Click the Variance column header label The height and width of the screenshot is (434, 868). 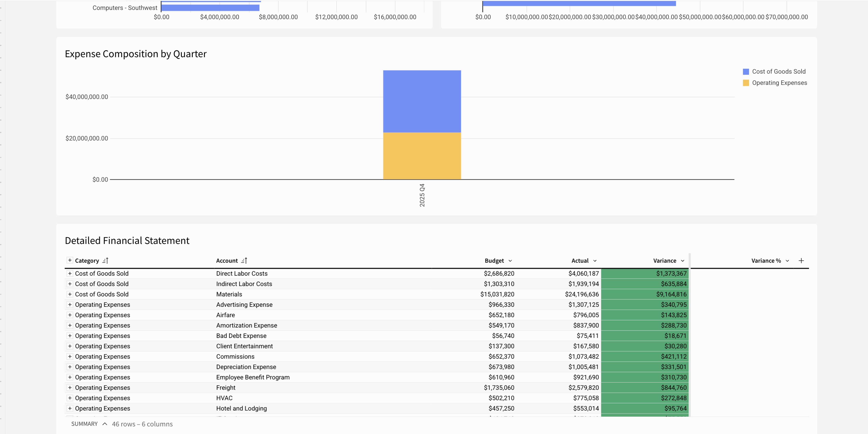[x=665, y=260]
